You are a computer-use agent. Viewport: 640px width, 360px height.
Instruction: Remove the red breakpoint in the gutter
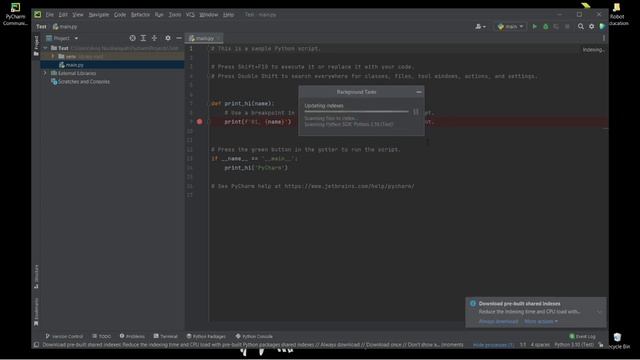coord(200,122)
